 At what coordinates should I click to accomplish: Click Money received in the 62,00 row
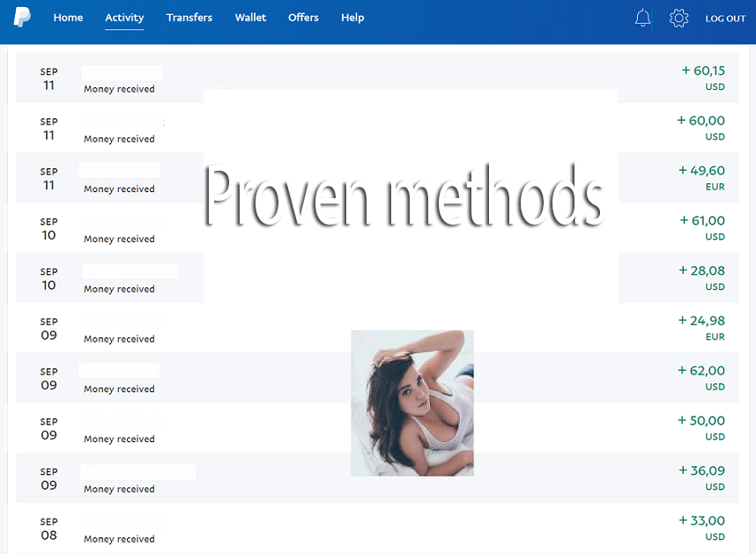pyautogui.click(x=119, y=388)
